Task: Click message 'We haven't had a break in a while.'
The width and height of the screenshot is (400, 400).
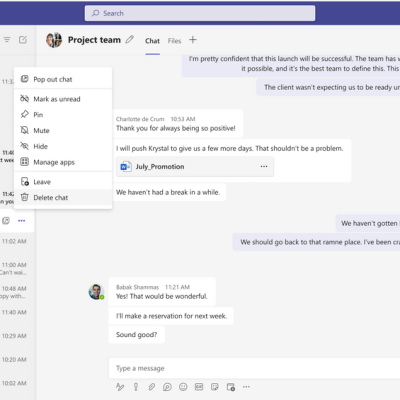Action: pos(168,192)
